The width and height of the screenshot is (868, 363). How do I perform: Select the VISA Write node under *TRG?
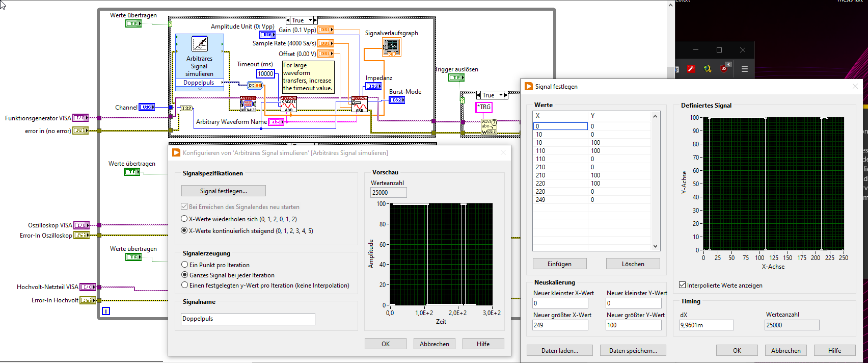tap(489, 127)
